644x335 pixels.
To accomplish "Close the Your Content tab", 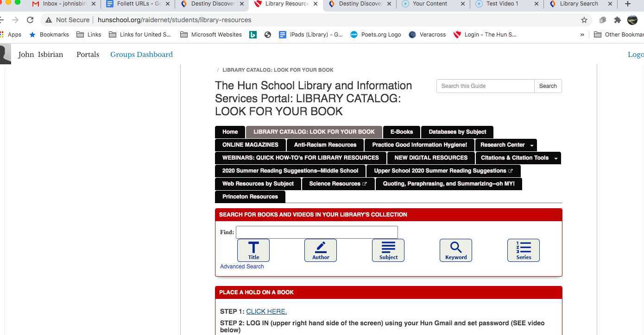I will pyautogui.click(x=462, y=4).
